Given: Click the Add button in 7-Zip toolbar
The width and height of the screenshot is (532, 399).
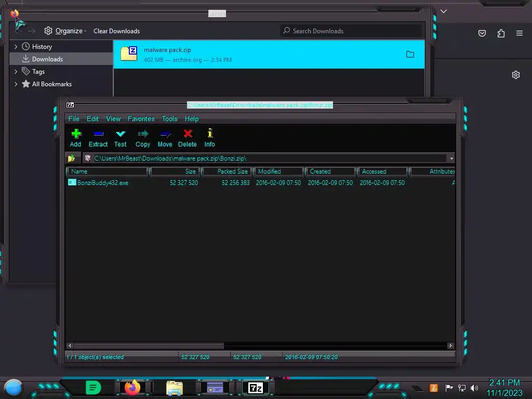Looking at the screenshot, I should (x=76, y=138).
